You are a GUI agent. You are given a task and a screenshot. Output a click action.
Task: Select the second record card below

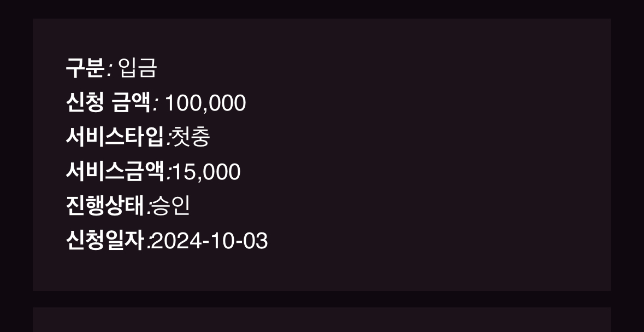[322, 319]
